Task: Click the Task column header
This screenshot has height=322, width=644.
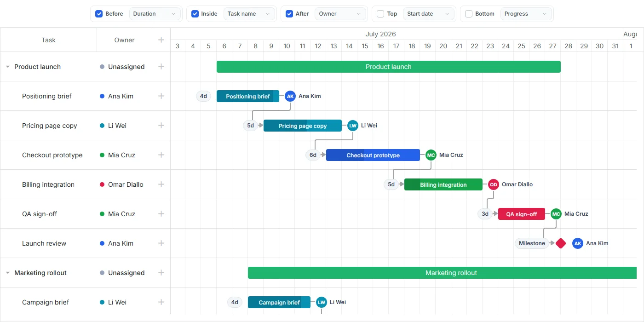Action: [x=48, y=40]
